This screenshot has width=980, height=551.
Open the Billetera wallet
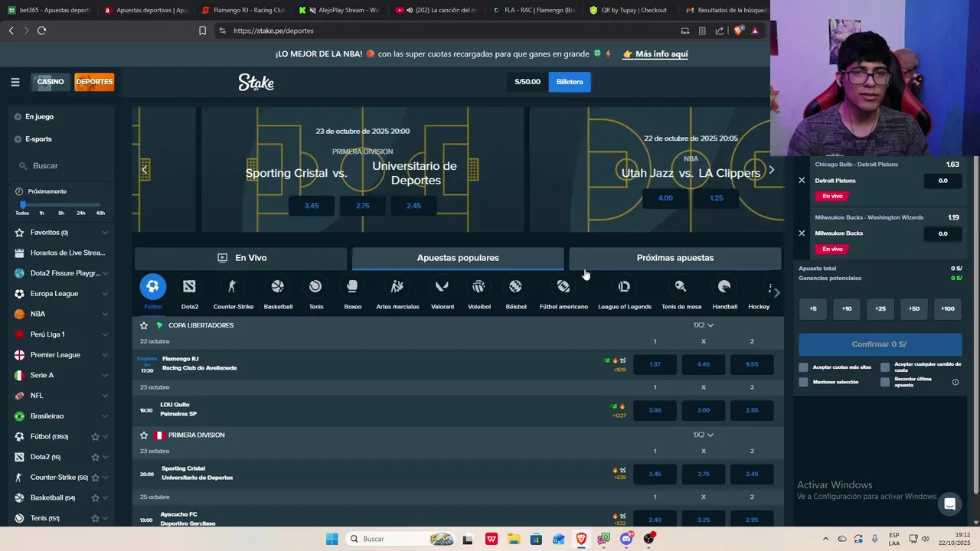(570, 82)
